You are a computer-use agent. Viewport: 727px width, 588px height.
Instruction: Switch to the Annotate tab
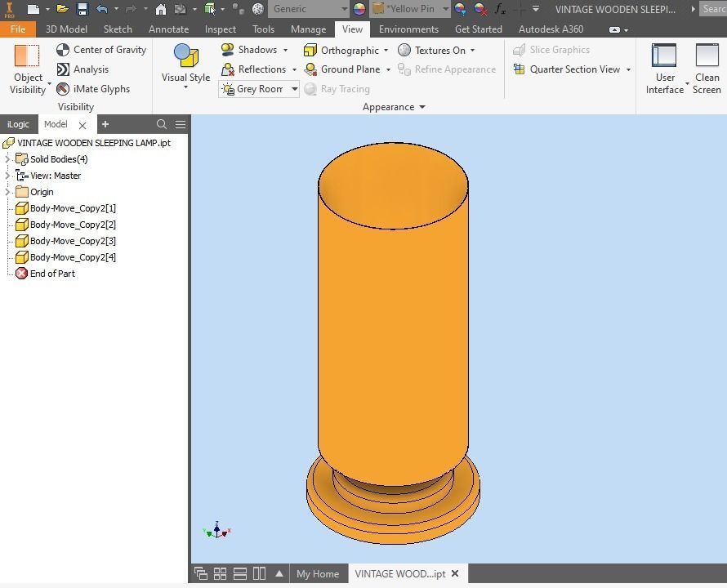[x=169, y=29]
